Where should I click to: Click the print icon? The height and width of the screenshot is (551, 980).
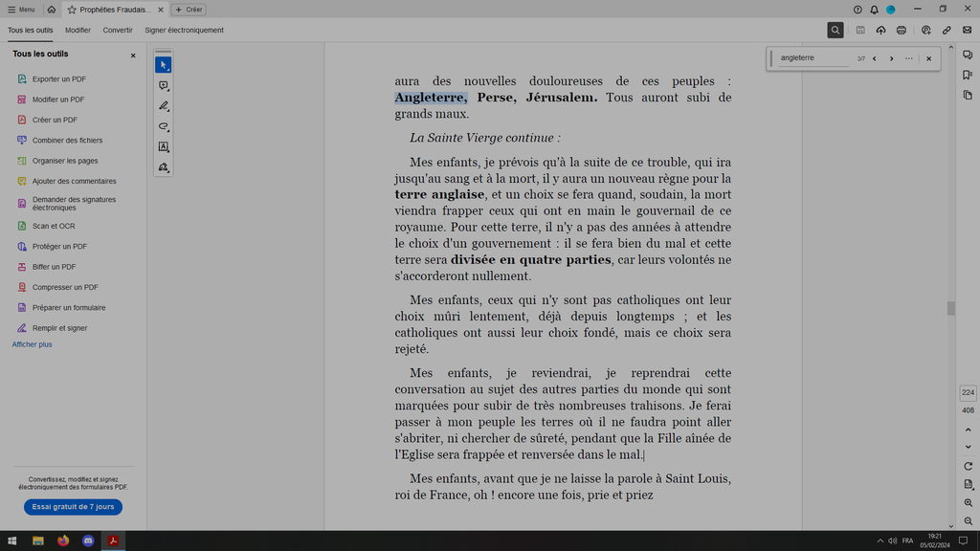902,30
